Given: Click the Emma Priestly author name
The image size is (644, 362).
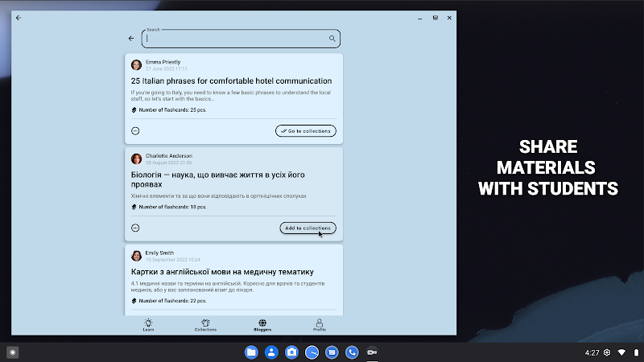Looking at the screenshot, I should [163, 62].
